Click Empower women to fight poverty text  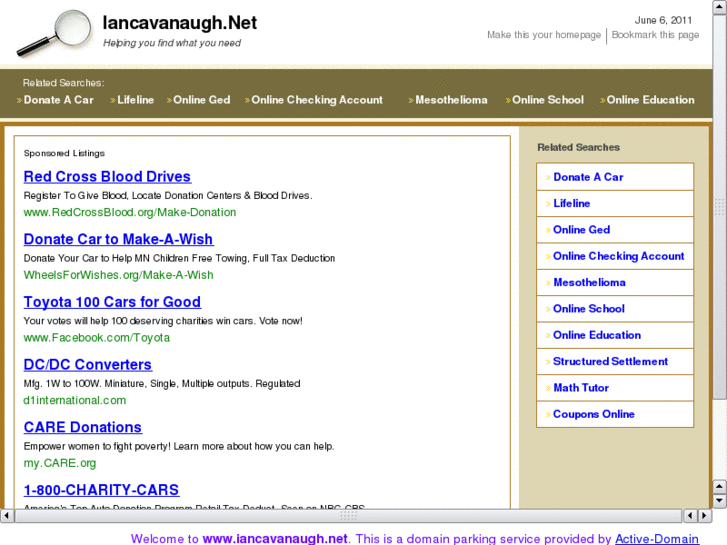[x=179, y=446]
